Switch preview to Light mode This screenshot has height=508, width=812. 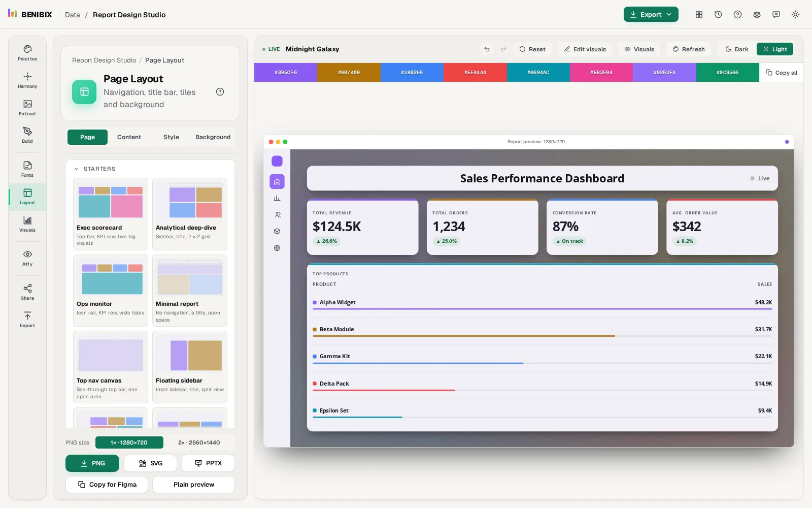[775, 49]
